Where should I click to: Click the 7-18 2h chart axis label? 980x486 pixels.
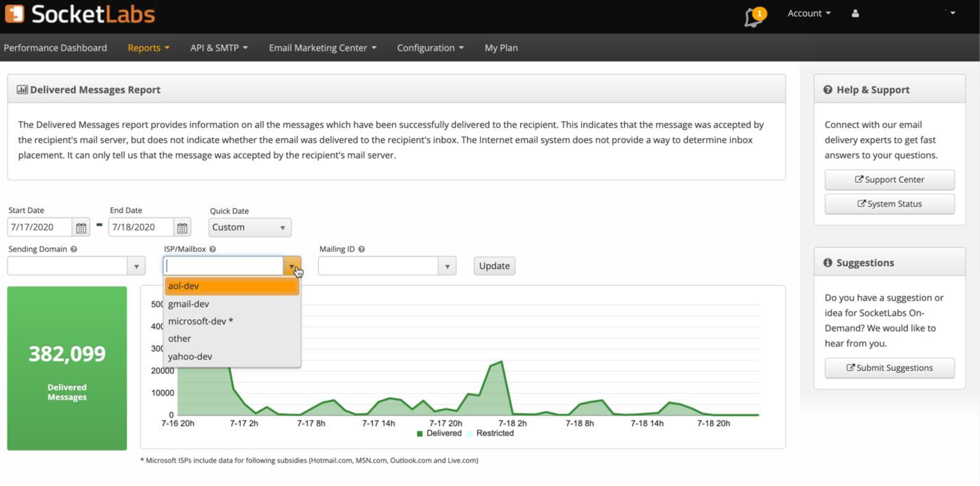click(x=512, y=423)
